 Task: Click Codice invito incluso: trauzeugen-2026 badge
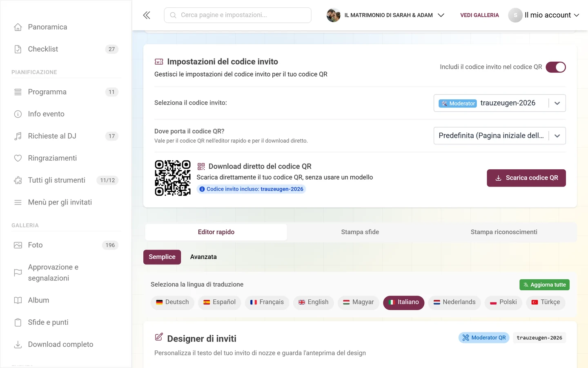(251, 189)
